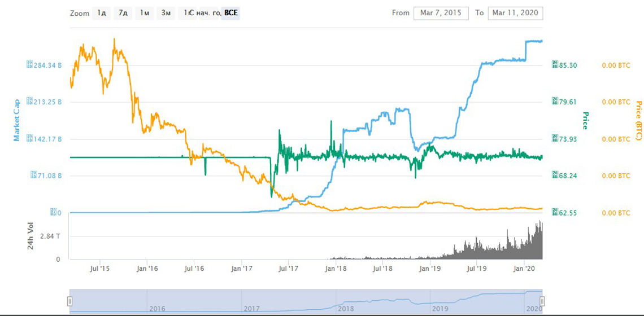Click the orange Price (BTC) axis title

[x=639, y=120]
